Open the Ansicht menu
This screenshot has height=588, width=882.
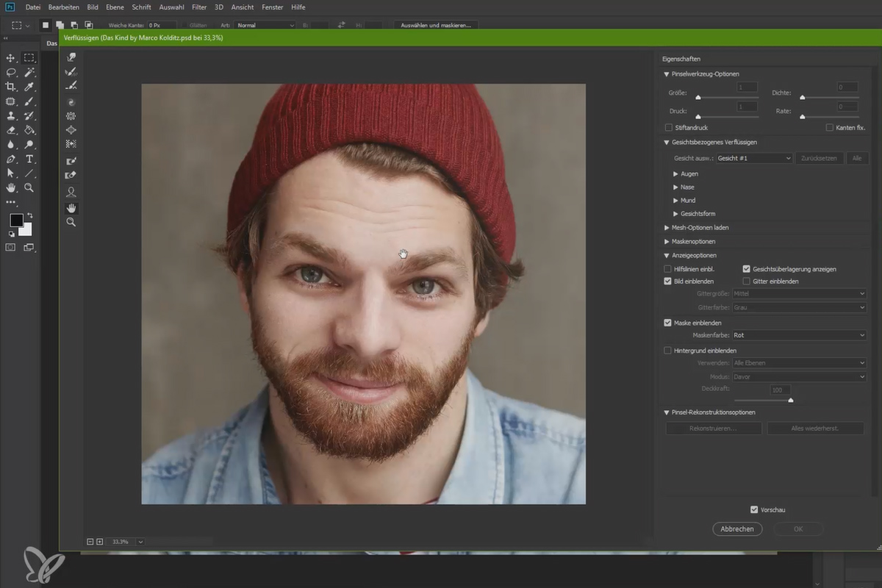[x=242, y=7]
